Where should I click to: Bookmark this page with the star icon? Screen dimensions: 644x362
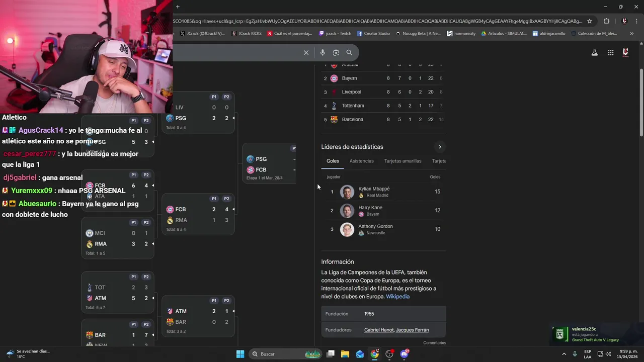(x=590, y=21)
